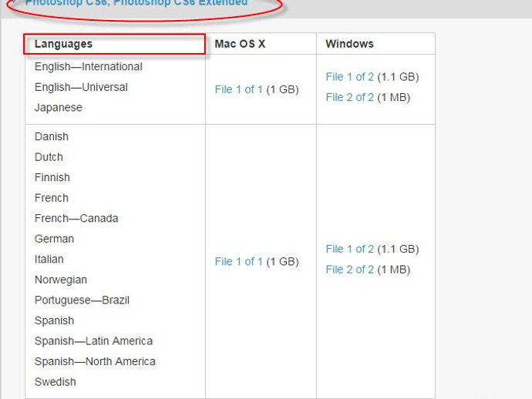Click the Dutch language entry
The image size is (532, 399).
[49, 157]
